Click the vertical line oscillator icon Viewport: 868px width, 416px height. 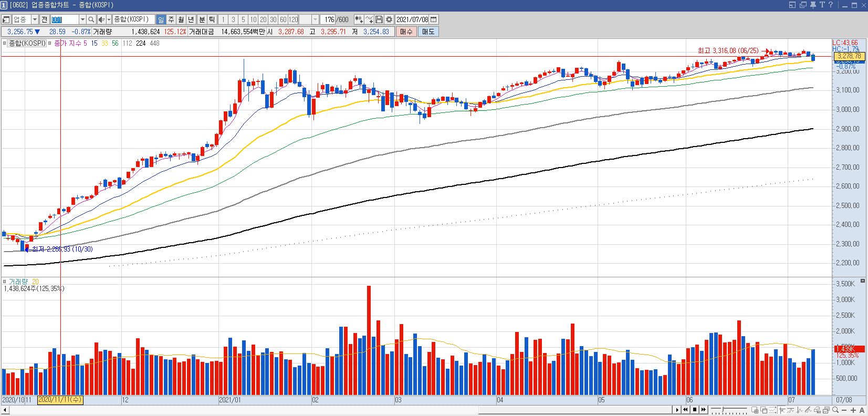point(799,410)
